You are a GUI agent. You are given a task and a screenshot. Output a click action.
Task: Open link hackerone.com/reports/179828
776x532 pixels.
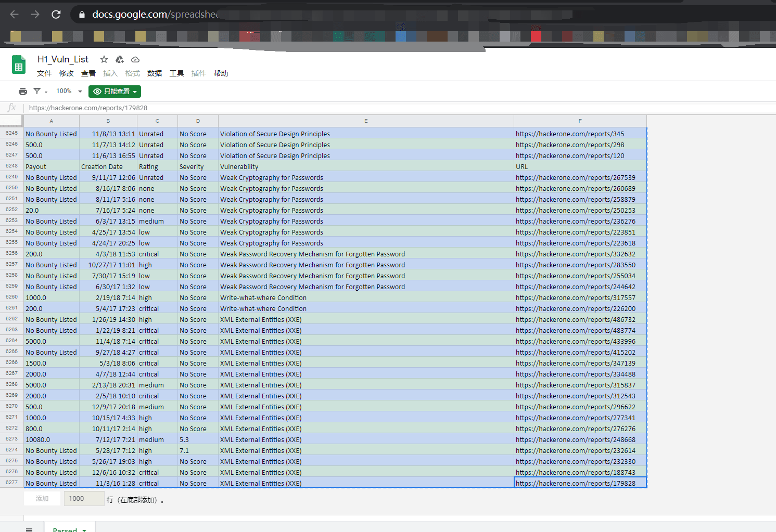[576, 484]
